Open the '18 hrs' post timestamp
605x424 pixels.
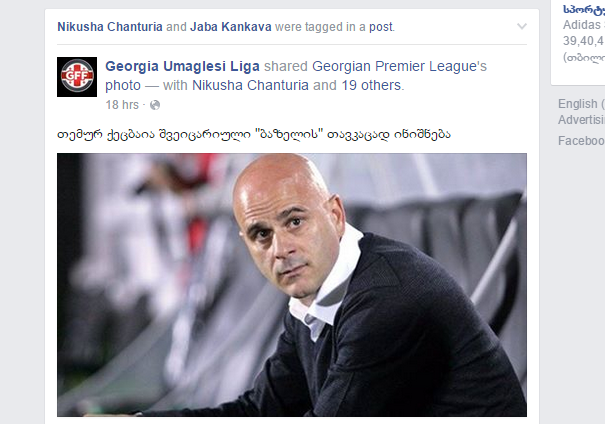(x=122, y=105)
